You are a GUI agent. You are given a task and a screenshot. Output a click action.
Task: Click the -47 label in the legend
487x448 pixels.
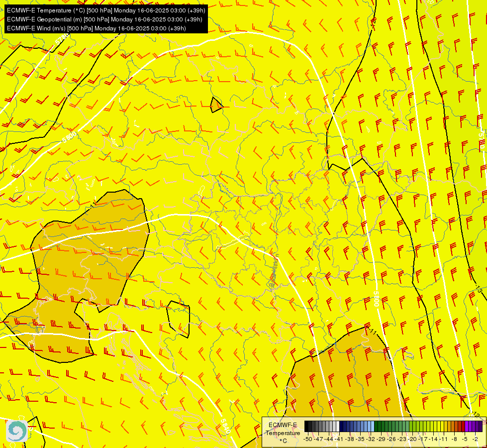point(318,439)
